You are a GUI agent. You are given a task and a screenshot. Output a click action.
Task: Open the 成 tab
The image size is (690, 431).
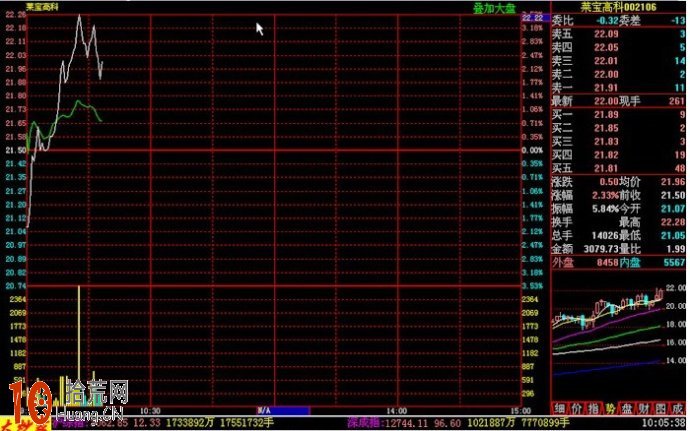[x=677, y=408]
